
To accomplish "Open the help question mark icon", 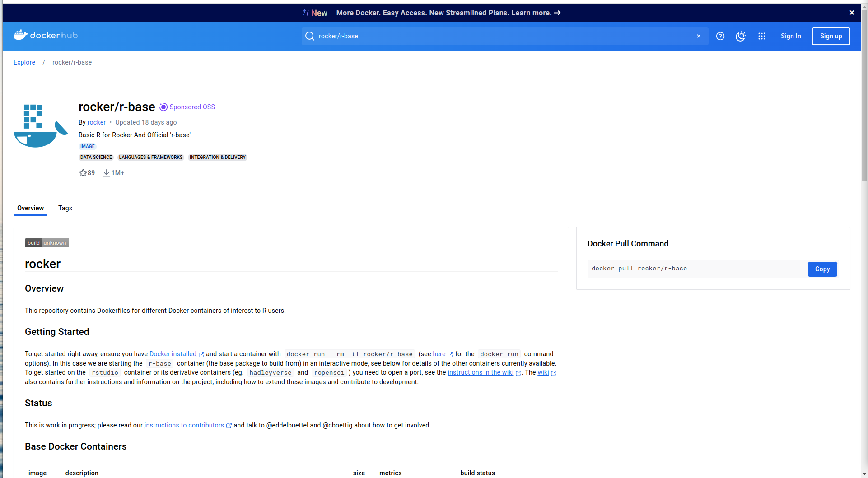I will (720, 36).
